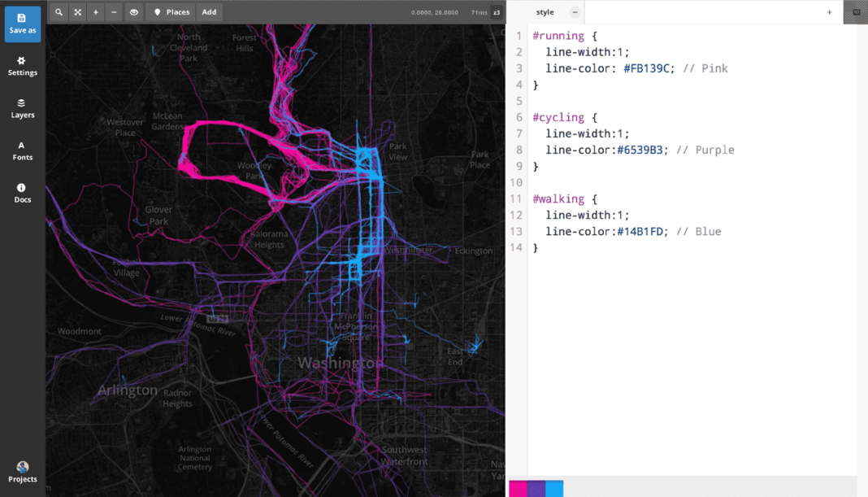The image size is (868, 497).
Task: Click the pink color swatch
Action: [x=518, y=489]
